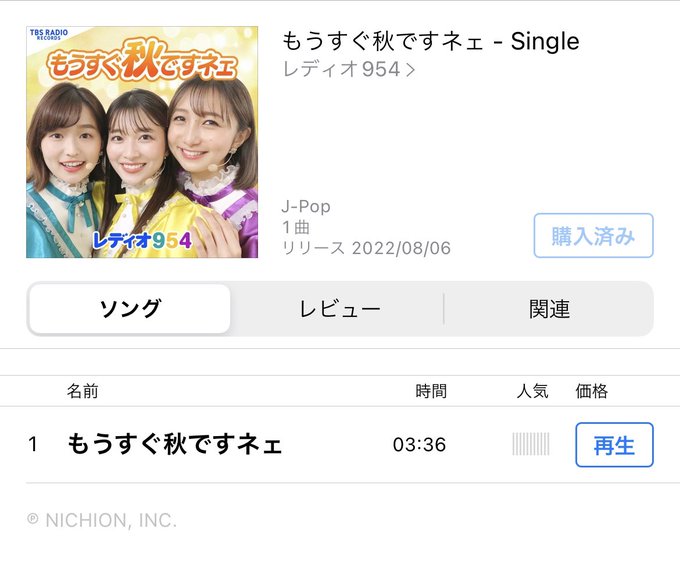Click the J-Pop genre label
Image resolution: width=680 pixels, height=564 pixels.
click(306, 206)
